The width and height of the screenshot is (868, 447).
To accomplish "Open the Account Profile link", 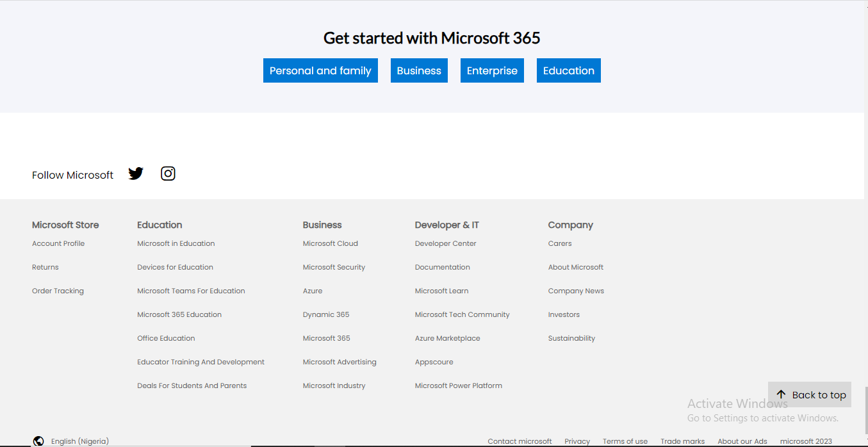I will (58, 243).
